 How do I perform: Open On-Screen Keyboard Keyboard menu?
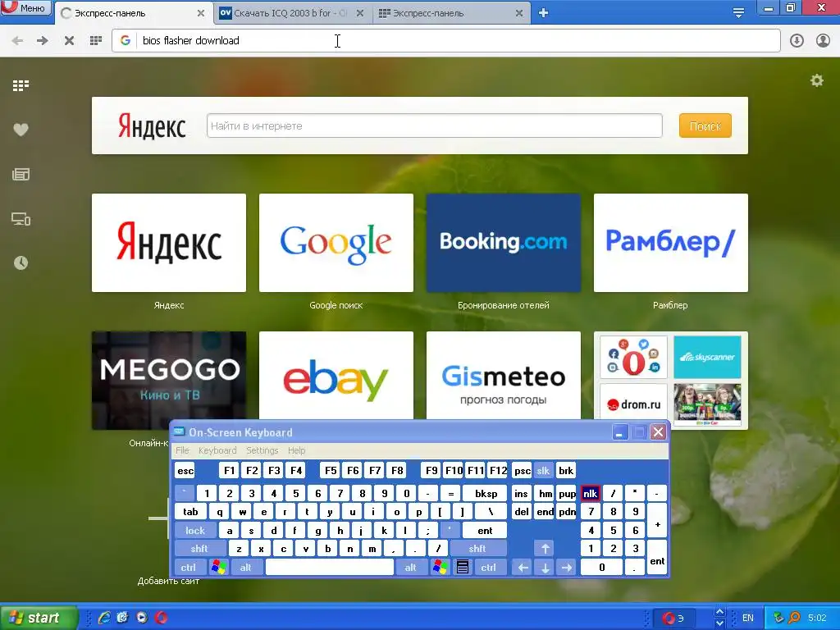[x=217, y=450]
